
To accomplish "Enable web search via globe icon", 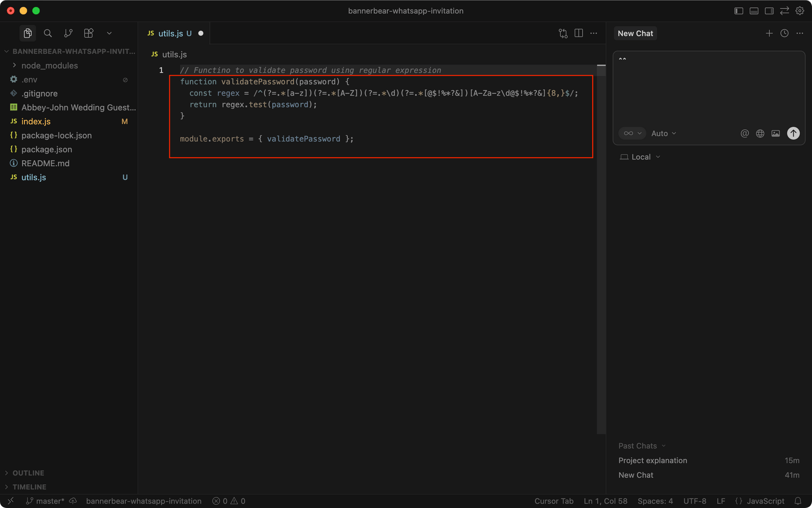I will tap(760, 133).
